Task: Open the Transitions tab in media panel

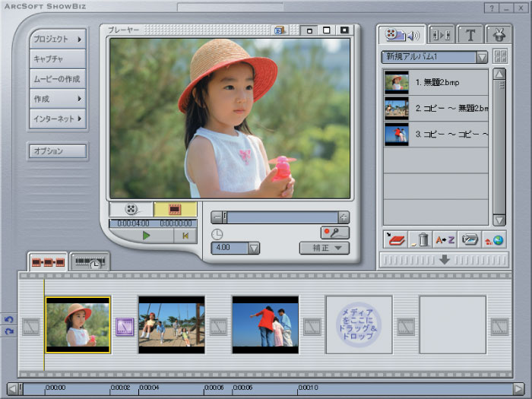Action: (441, 35)
